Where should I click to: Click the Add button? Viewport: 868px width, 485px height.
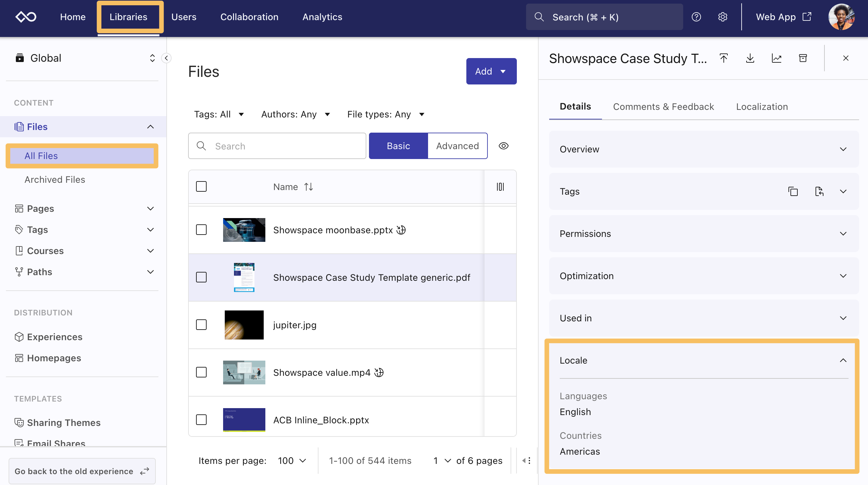click(x=491, y=71)
